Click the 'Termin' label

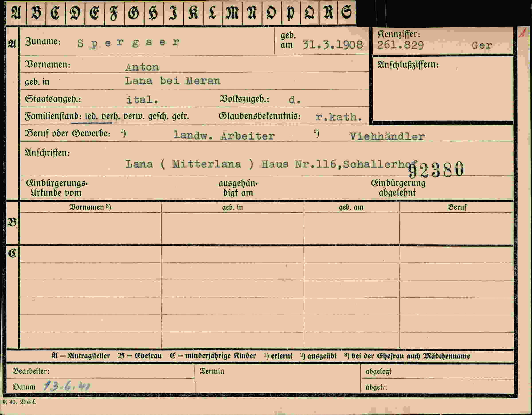(x=212, y=371)
